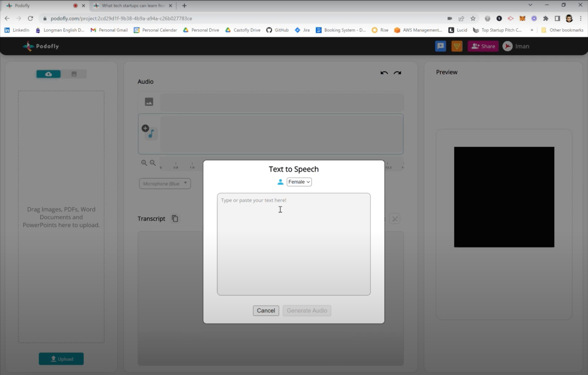Open the MetaMask fox extension
Image resolution: width=588 pixels, height=375 pixels.
pos(522,18)
